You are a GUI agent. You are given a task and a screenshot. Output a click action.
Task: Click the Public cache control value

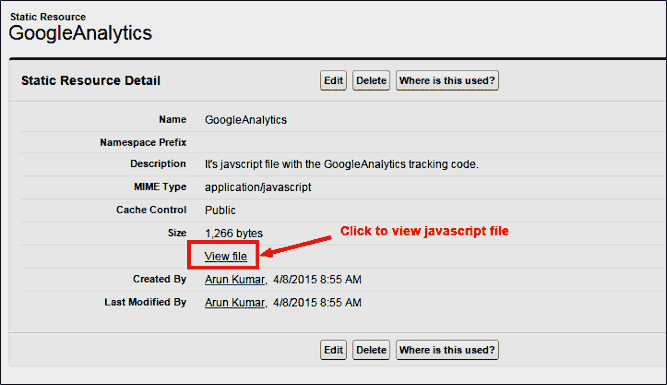(220, 210)
